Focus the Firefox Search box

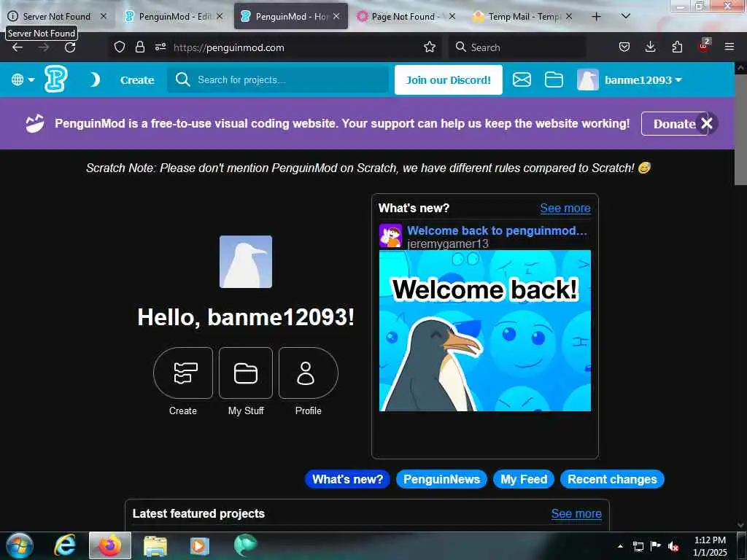(518, 47)
